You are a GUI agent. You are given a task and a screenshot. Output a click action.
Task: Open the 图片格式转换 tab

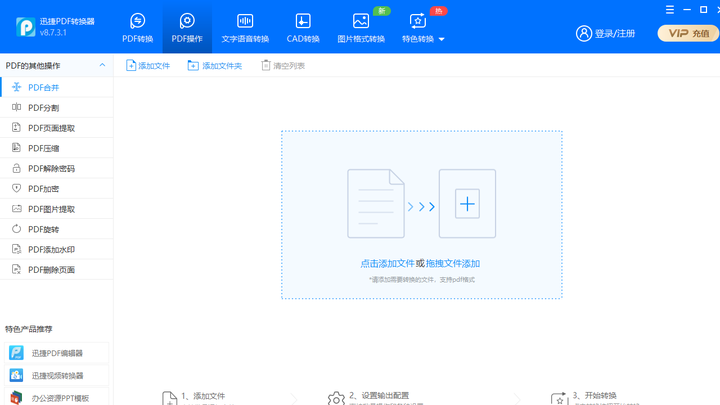(361, 28)
